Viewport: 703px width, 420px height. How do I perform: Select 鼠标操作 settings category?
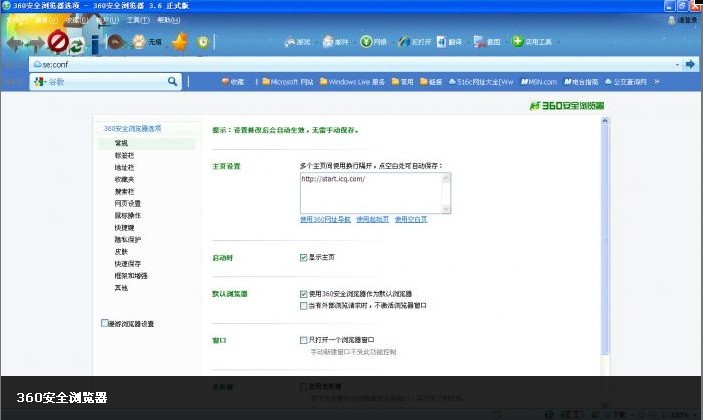click(x=127, y=216)
